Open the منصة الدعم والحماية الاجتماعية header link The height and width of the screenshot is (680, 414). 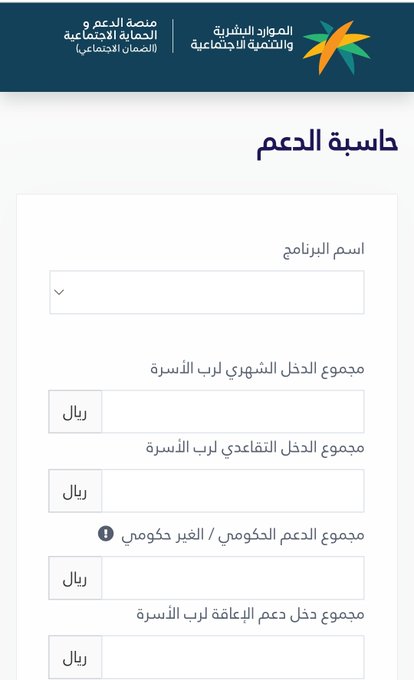tap(111, 36)
